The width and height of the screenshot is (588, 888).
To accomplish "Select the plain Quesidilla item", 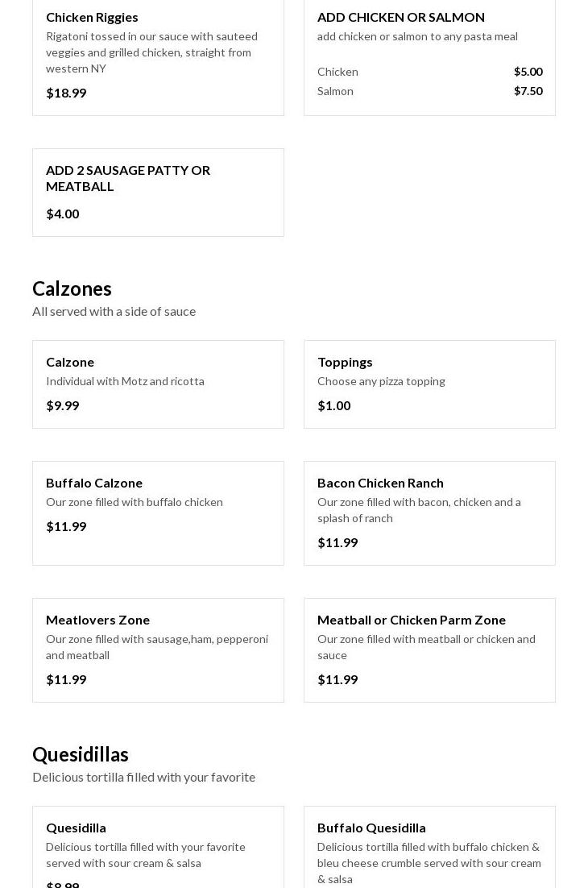I will click(158, 847).
